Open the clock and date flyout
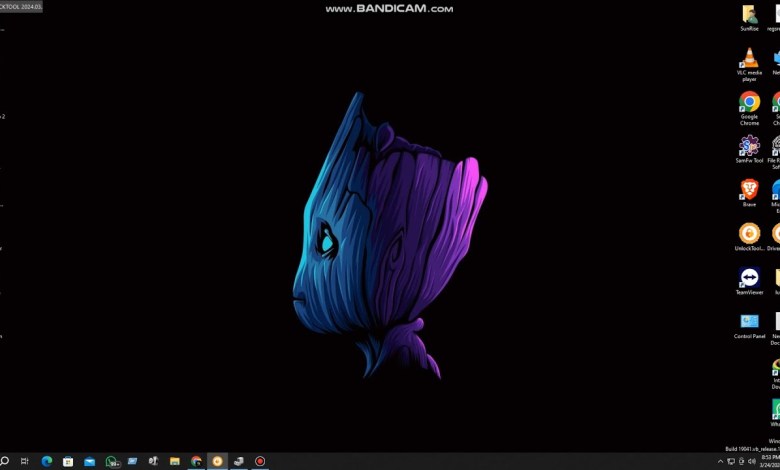Screen dimensions: 780x470 coord(770,461)
